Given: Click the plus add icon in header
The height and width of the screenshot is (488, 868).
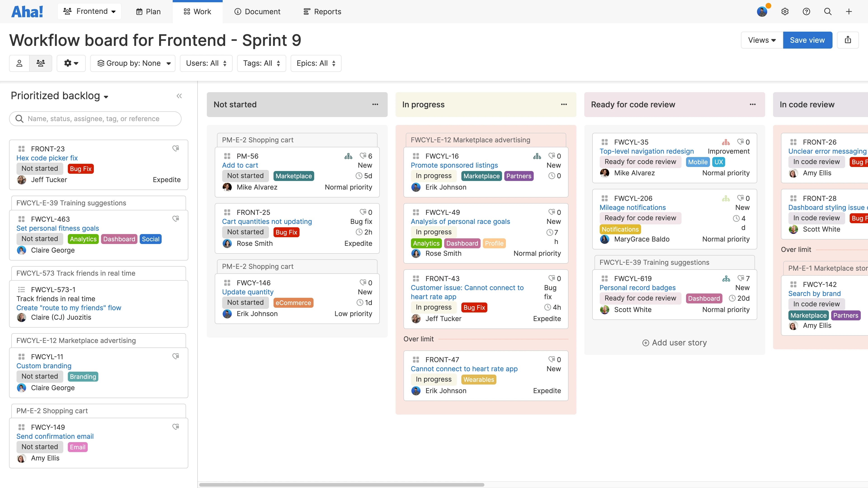Looking at the screenshot, I should pos(849,12).
